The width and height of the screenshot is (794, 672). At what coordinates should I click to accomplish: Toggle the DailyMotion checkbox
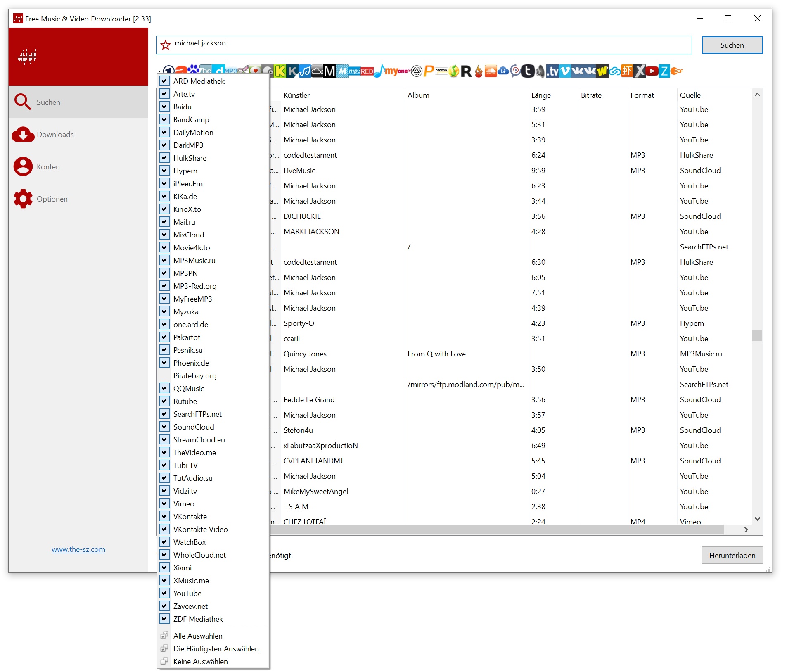[165, 132]
